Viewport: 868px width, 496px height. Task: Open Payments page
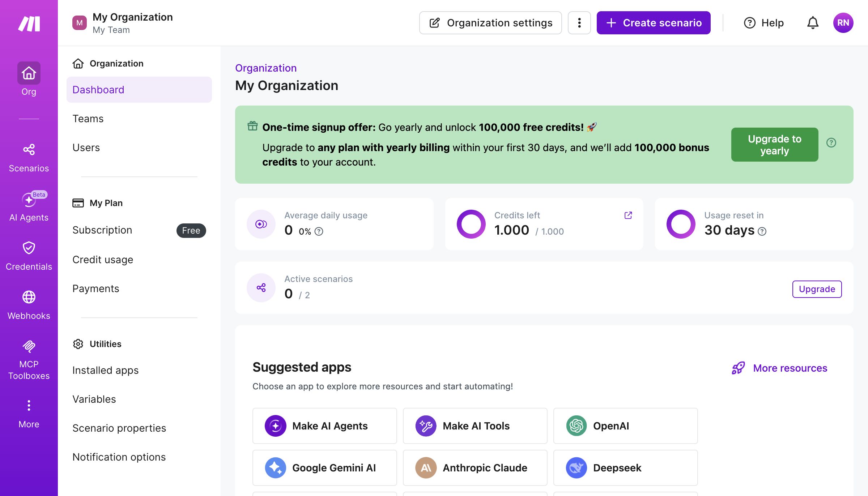[x=139, y=288]
